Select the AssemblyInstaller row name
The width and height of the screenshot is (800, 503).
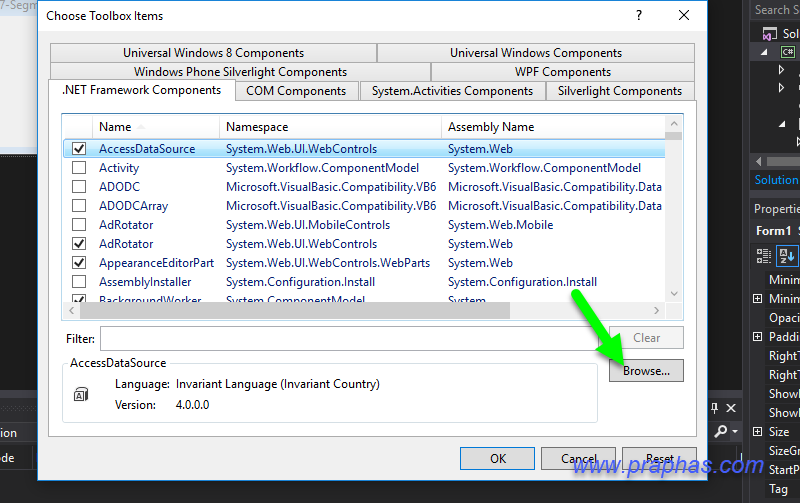(145, 282)
